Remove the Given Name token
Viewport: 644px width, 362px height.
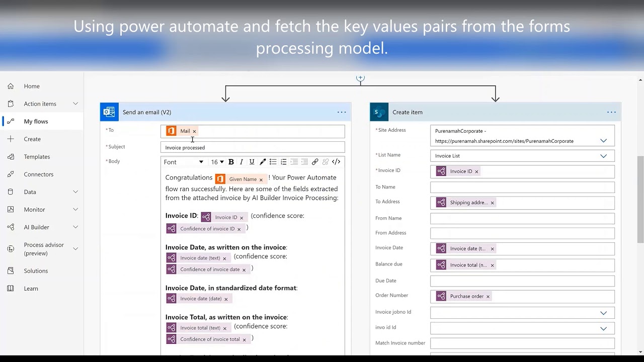pos(261,179)
